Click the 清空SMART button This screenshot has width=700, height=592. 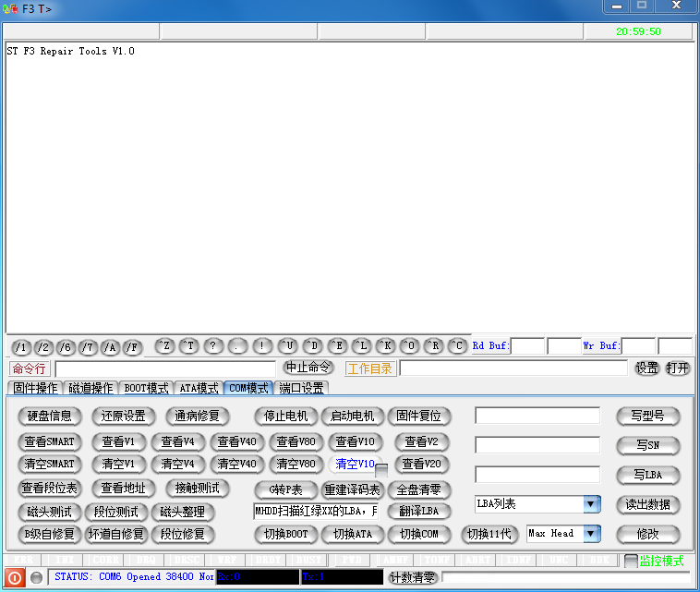50,465
